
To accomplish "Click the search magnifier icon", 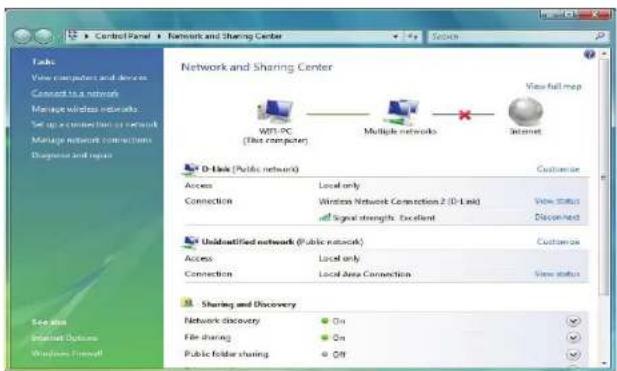I will [600, 36].
